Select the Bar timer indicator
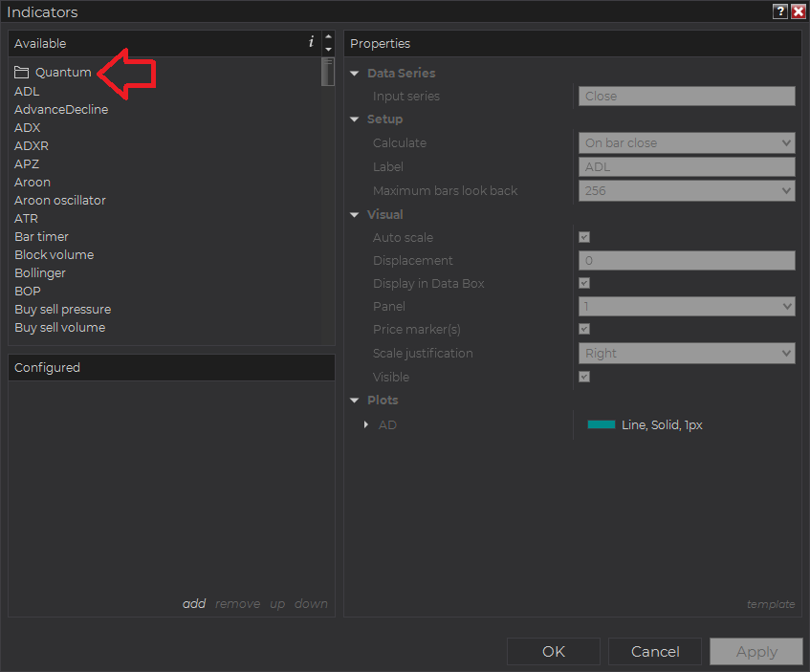Viewport: 810px width, 672px height. (x=41, y=236)
